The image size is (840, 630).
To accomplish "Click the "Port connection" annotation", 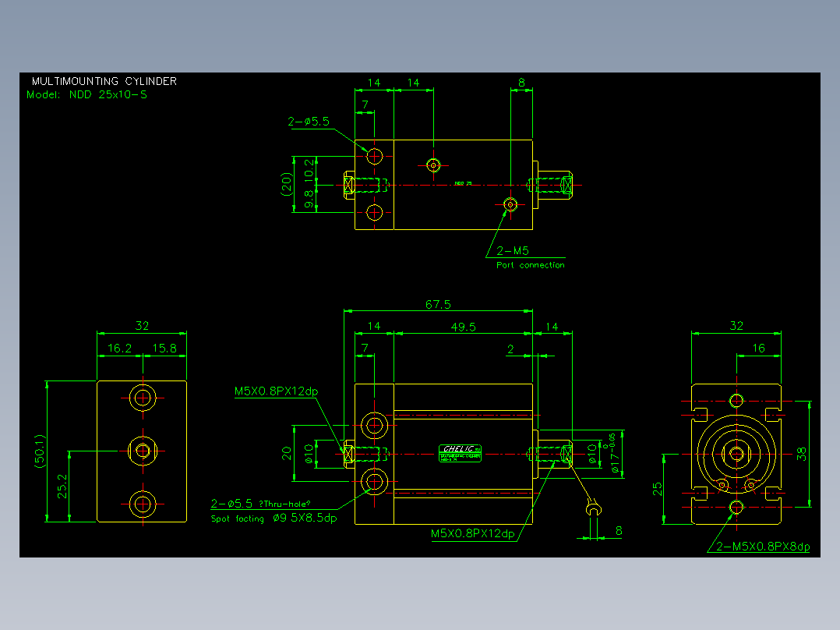I will (x=531, y=265).
